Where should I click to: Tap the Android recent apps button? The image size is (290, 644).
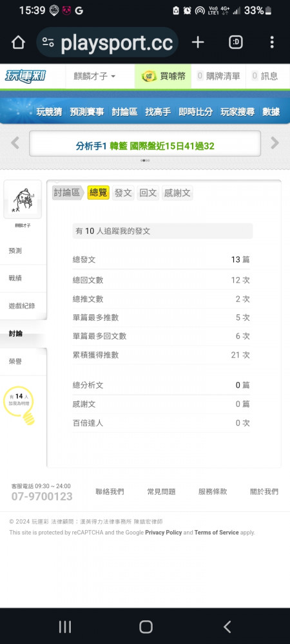pyautogui.click(x=65, y=627)
